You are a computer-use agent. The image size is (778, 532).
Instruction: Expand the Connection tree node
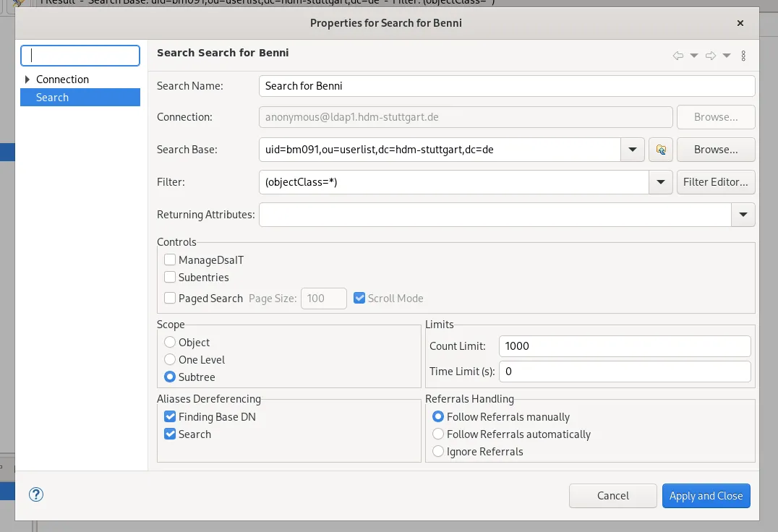[27, 80]
